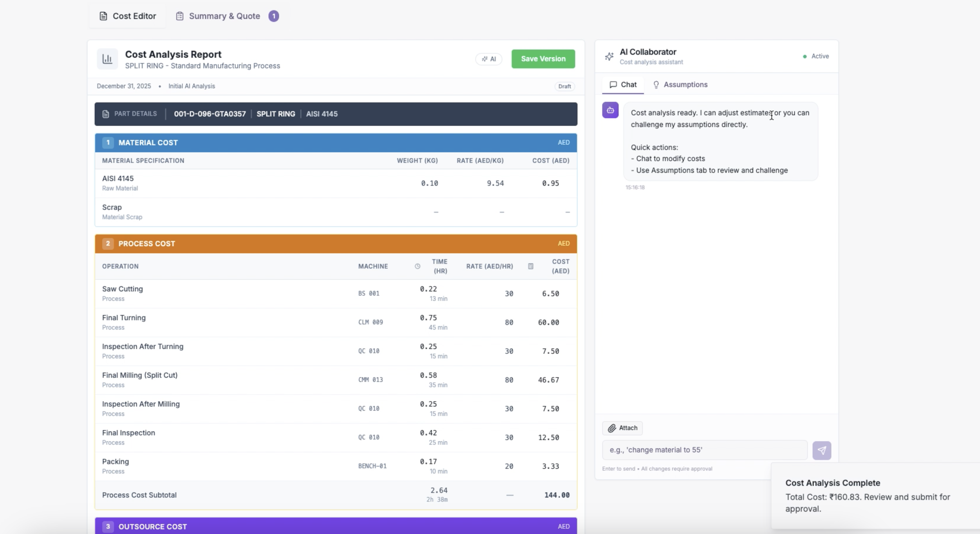Select the Cost Editor tab
Image resolution: width=980 pixels, height=534 pixels.
pyautogui.click(x=128, y=16)
